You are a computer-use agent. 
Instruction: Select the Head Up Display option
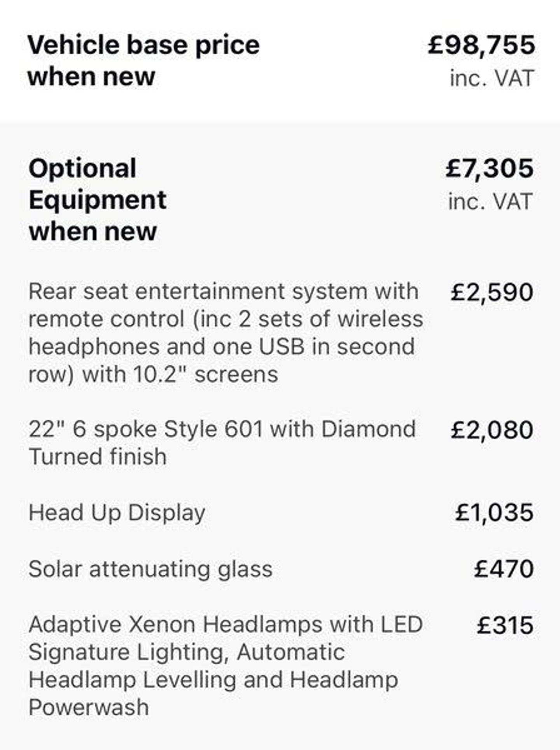click(x=117, y=513)
